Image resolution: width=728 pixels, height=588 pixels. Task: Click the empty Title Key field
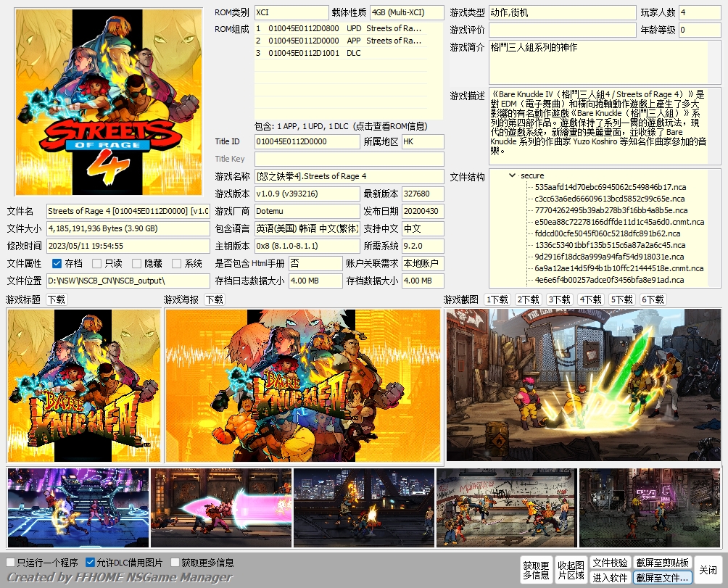point(349,159)
